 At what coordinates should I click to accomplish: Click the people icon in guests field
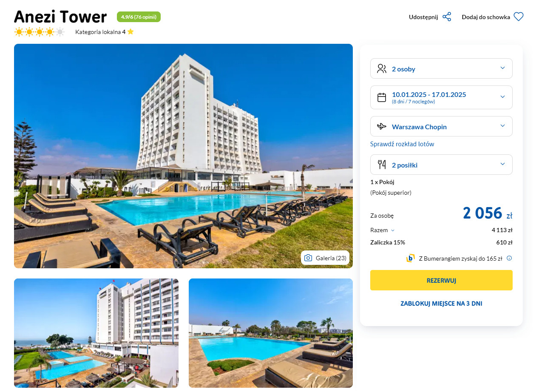382,68
